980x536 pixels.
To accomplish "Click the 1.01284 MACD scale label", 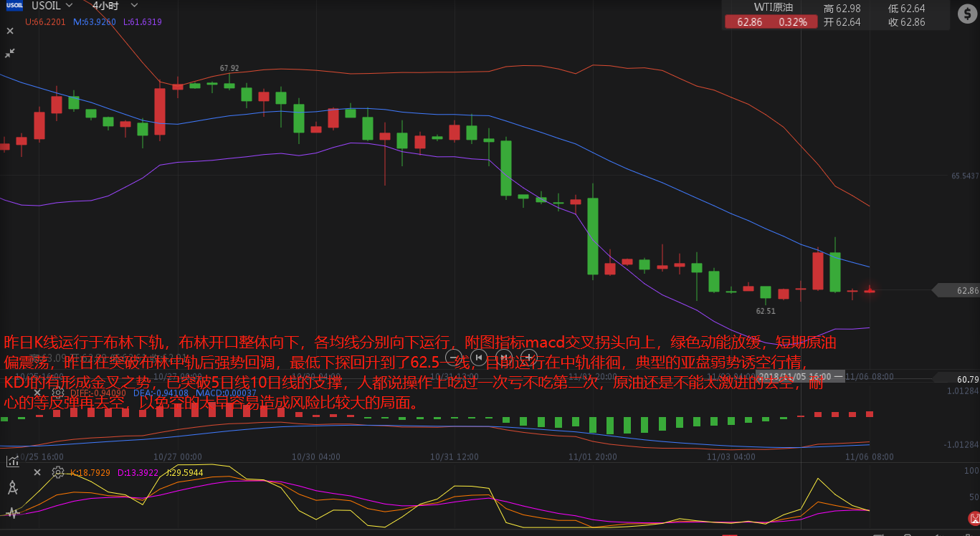I will point(964,391).
